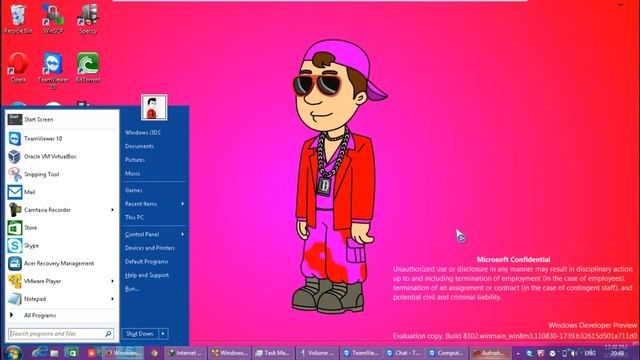
Task: Switch to the TeamViewer taskbar window
Action: pyautogui.click(x=361, y=353)
